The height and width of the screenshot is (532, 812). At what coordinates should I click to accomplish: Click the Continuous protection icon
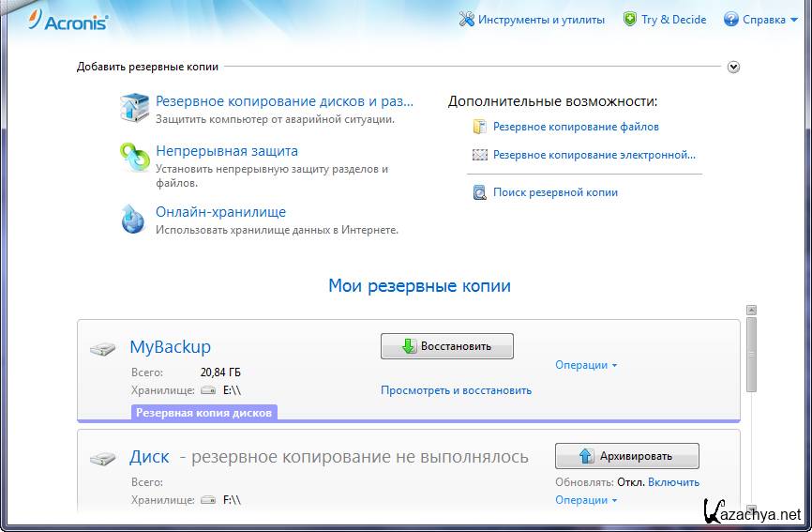(x=134, y=158)
